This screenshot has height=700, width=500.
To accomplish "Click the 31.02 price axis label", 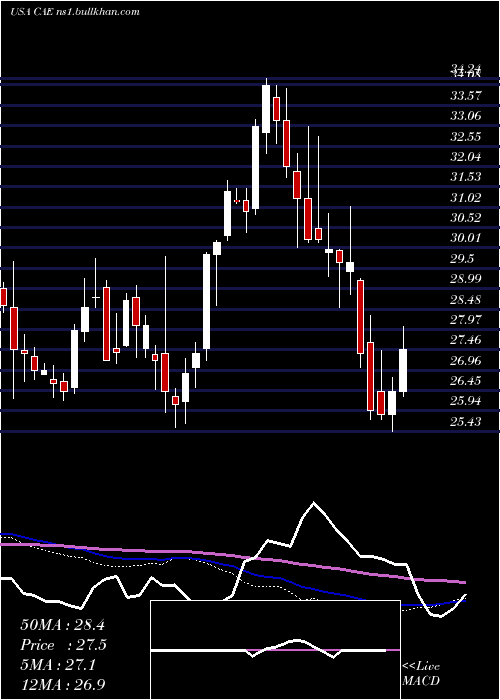I will pos(466,197).
